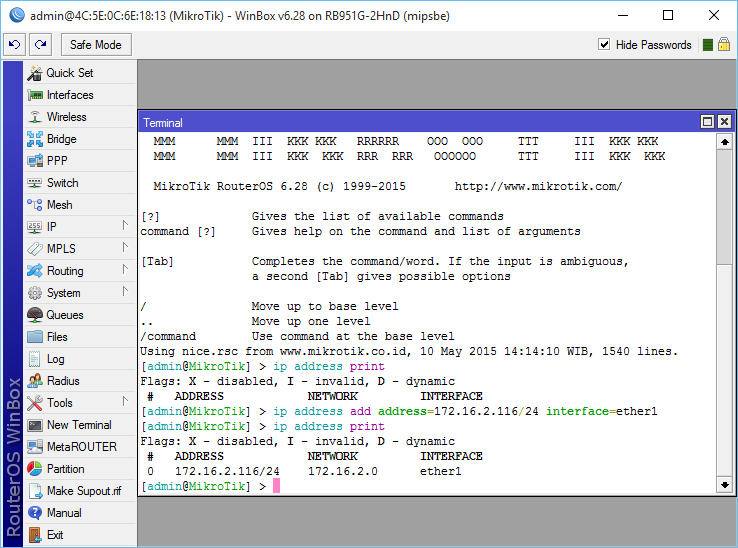
Task: Click the 172.16.2.116/24 address in table
Action: [x=227, y=471]
